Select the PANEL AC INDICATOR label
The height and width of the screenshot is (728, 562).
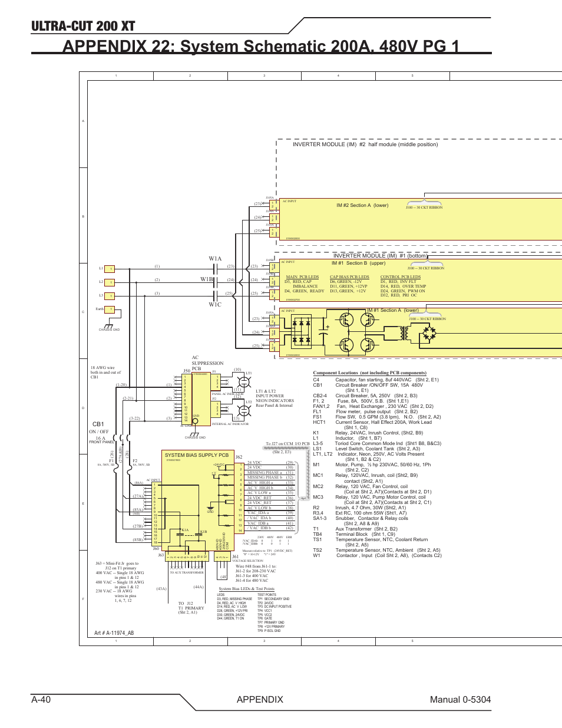pyautogui.click(x=227, y=394)
